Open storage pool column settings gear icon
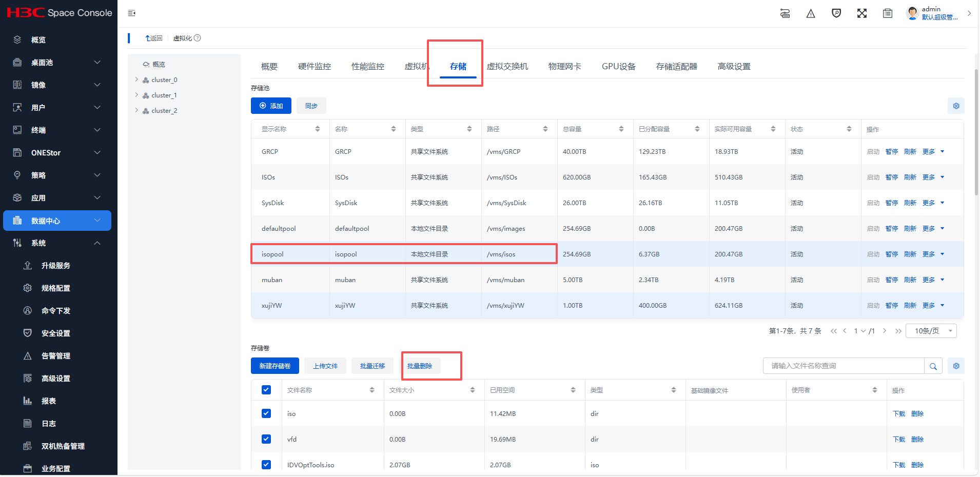 (956, 106)
